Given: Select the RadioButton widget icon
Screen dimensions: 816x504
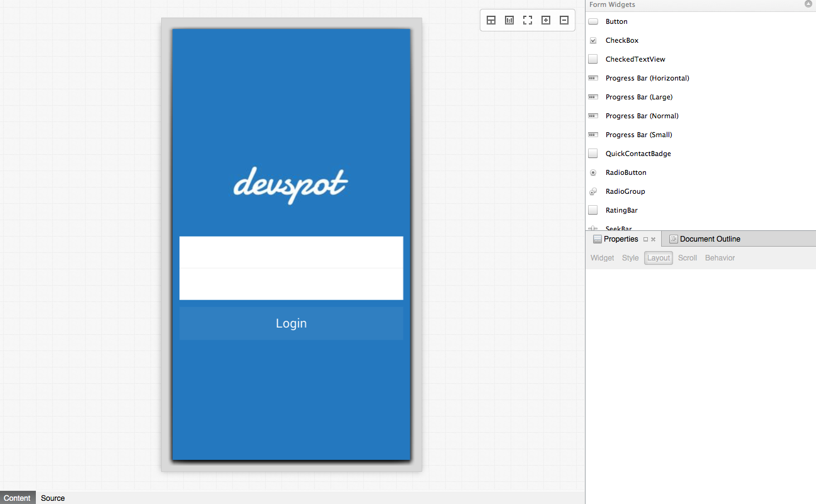Looking at the screenshot, I should click(x=593, y=172).
